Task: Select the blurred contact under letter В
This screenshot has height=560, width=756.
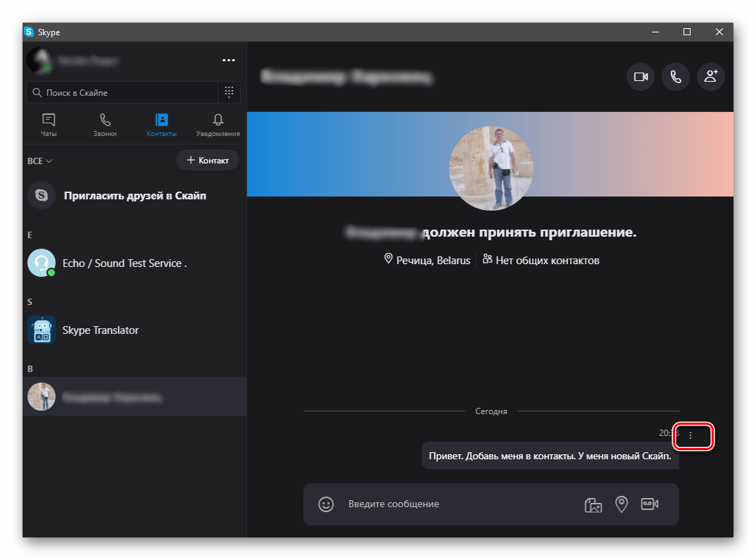Action: click(134, 397)
